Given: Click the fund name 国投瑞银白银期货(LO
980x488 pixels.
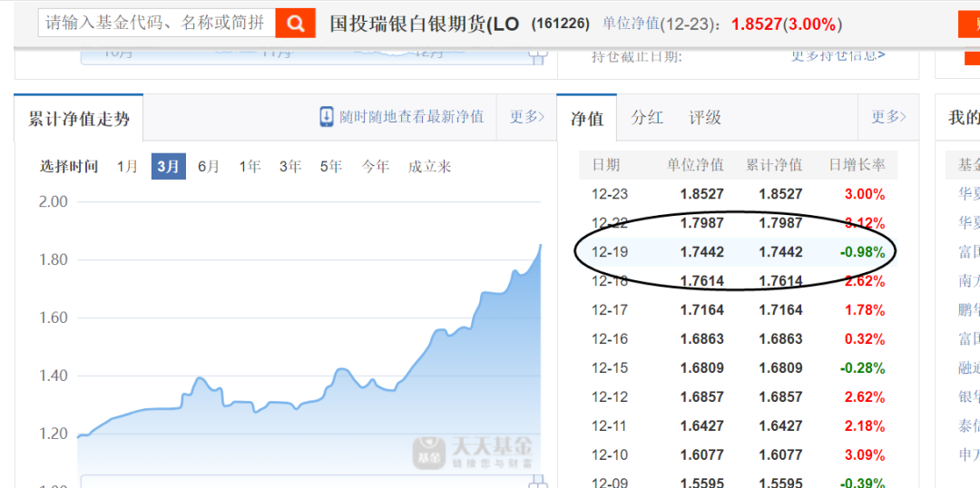Looking at the screenshot, I should point(425,24).
